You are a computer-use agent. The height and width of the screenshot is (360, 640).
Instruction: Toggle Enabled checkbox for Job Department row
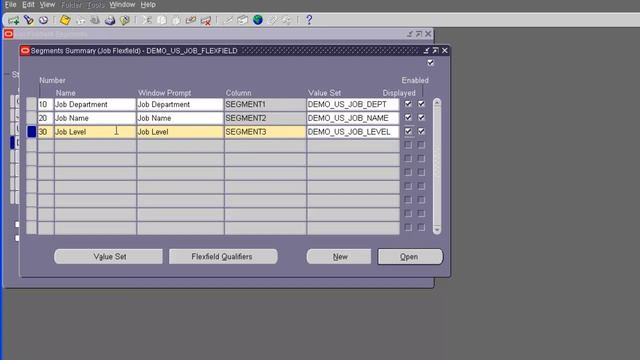click(421, 104)
